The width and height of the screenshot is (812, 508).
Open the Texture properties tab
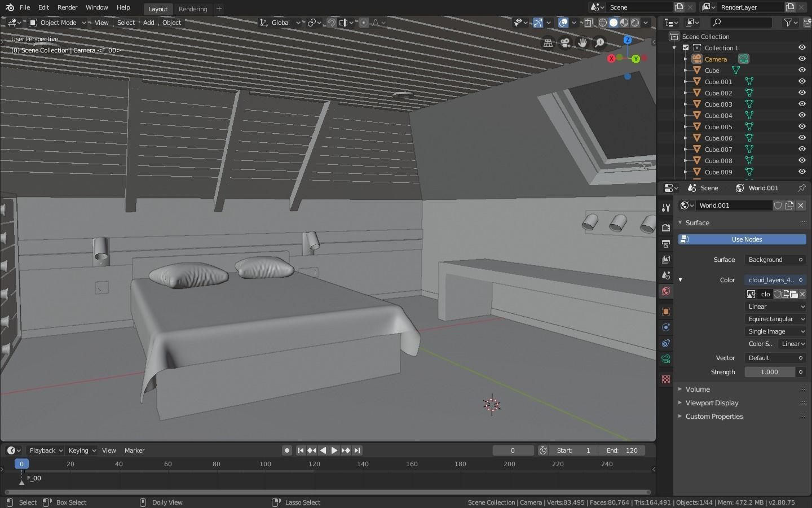coord(666,379)
